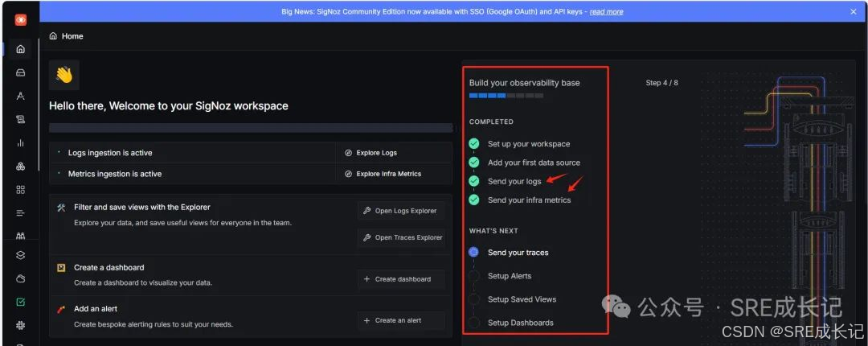The height and width of the screenshot is (346, 868).
Task: Click 'Send your logs' completed item
Action: click(x=514, y=181)
